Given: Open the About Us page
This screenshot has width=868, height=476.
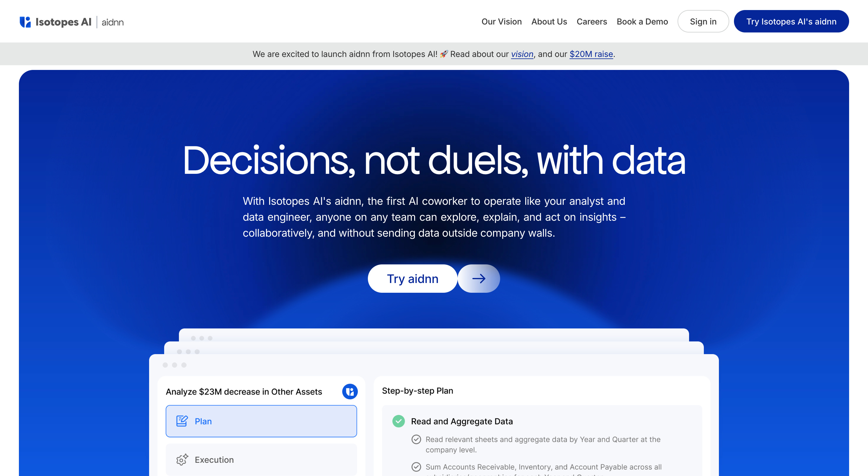Looking at the screenshot, I should pyautogui.click(x=549, y=22).
